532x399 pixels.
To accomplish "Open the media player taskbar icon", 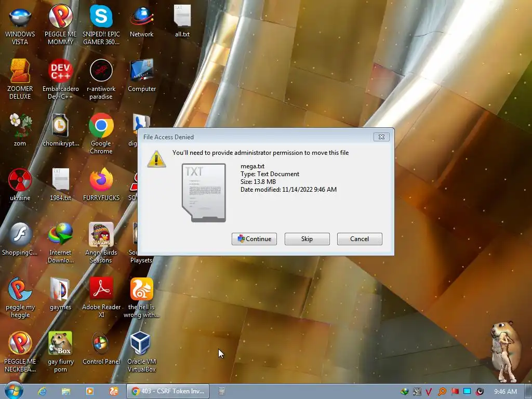I will [89, 391].
